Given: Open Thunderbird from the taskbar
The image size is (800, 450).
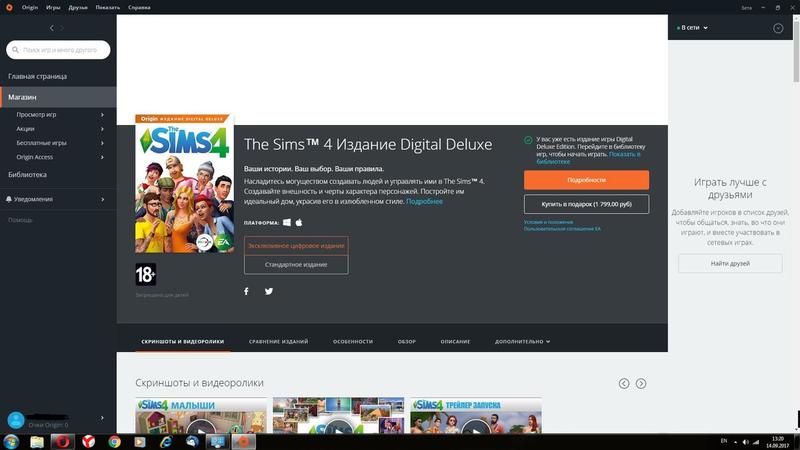Looking at the screenshot, I should 192,442.
